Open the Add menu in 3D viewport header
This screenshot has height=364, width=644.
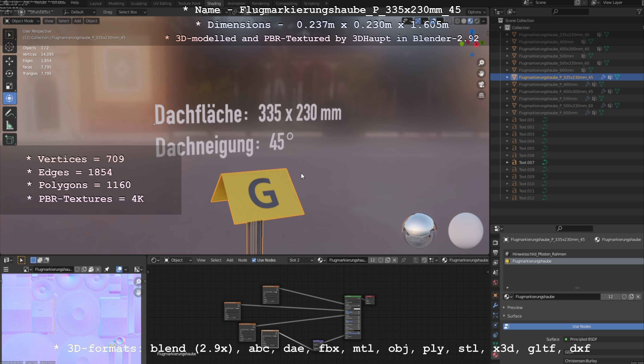coord(77,21)
